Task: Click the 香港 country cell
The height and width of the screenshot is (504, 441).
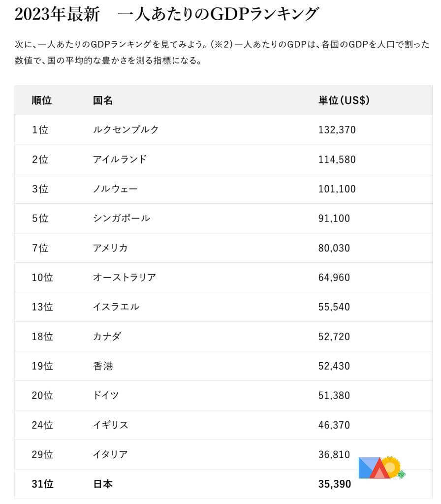Action: [x=103, y=366]
